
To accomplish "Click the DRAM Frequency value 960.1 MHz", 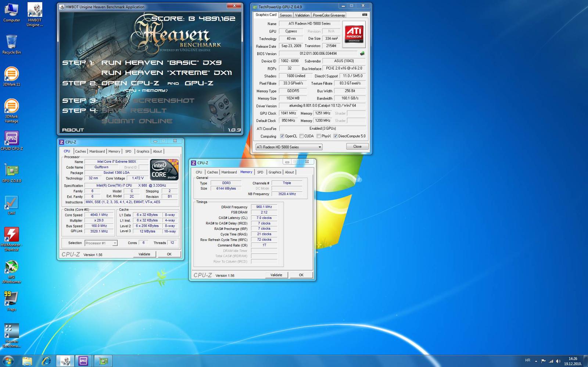I will [264, 207].
